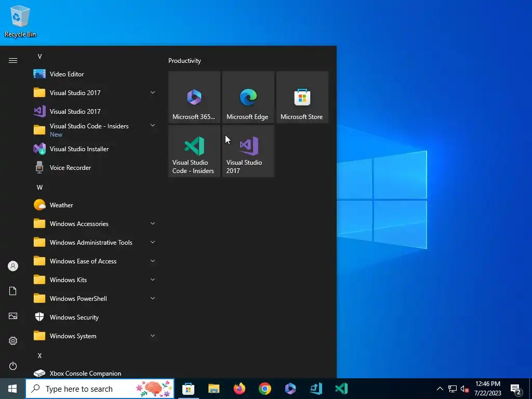Open the Weather app
Viewport: 532px width, 399px height.
click(95, 205)
